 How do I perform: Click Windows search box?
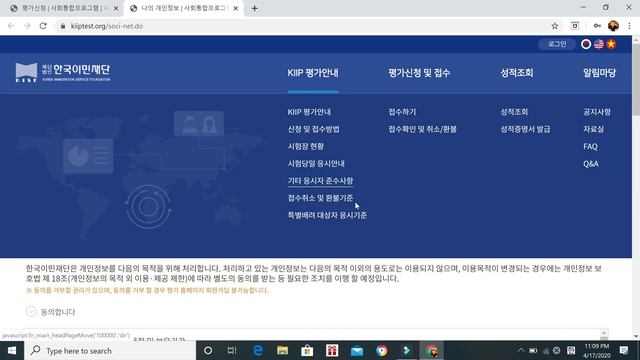tap(110, 351)
